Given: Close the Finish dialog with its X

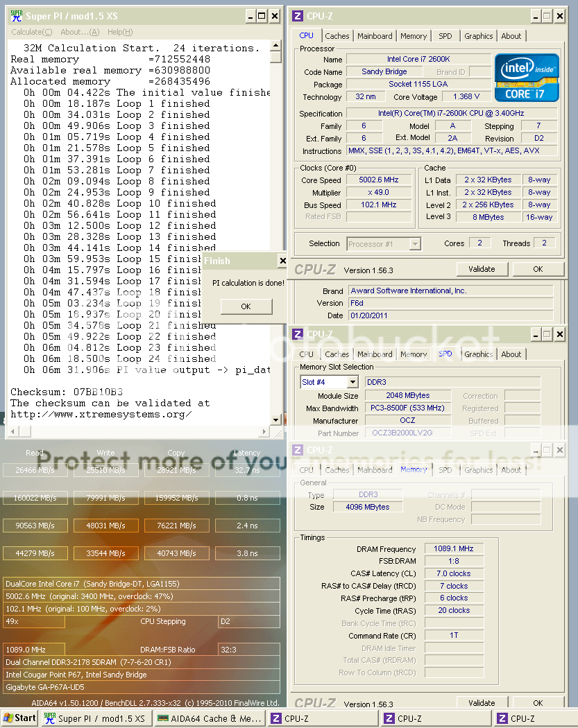Looking at the screenshot, I should click(282, 261).
